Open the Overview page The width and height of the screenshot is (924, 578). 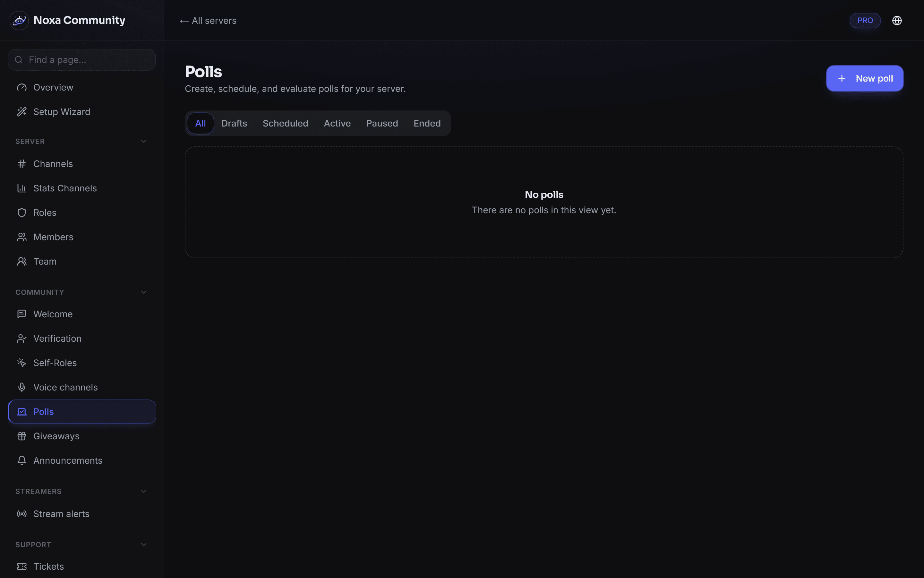pos(82,88)
